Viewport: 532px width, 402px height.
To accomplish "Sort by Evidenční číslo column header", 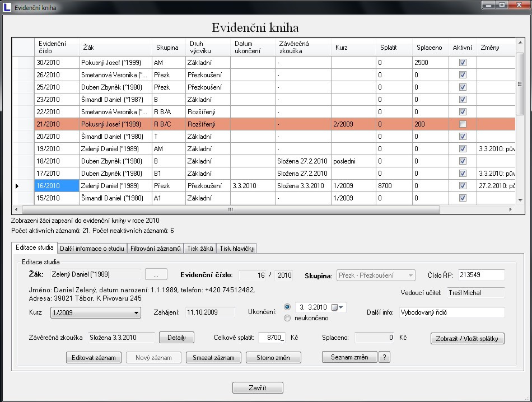I will point(57,47).
